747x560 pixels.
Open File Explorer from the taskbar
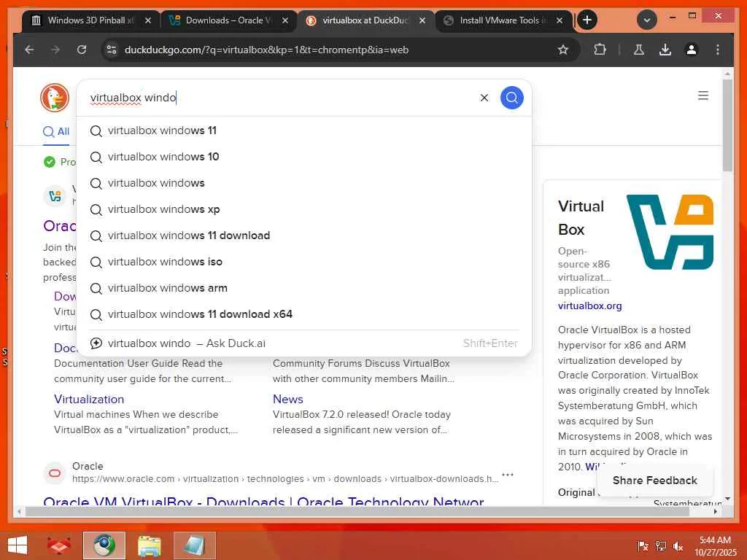[150, 545]
